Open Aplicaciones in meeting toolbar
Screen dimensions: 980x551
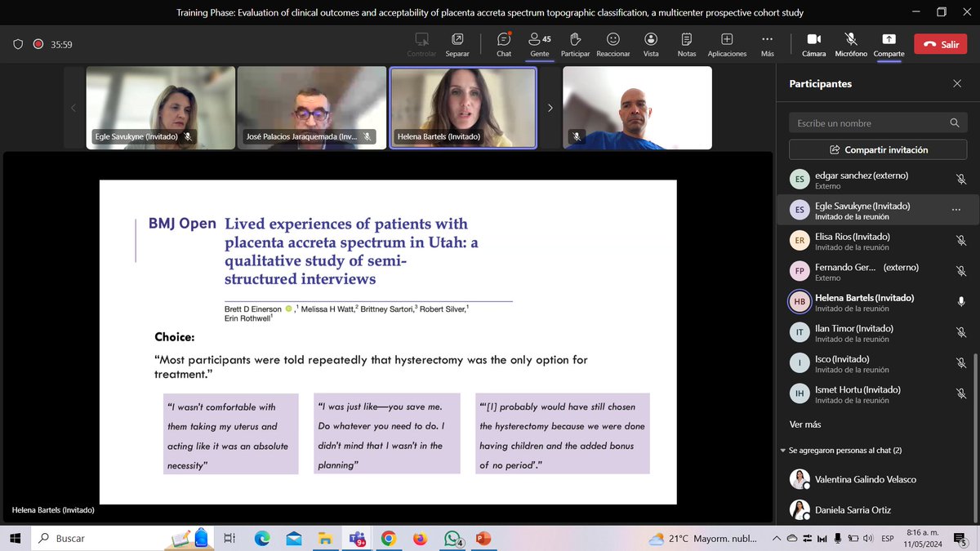(727, 44)
